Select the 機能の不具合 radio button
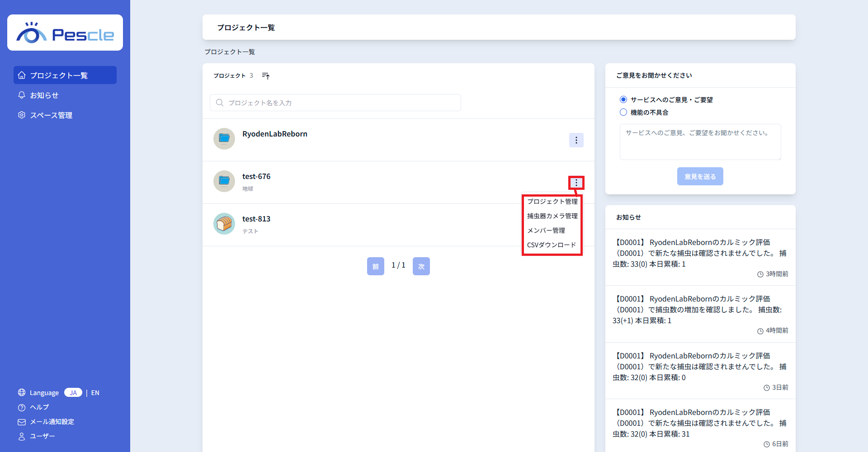The width and height of the screenshot is (868, 452). [623, 112]
